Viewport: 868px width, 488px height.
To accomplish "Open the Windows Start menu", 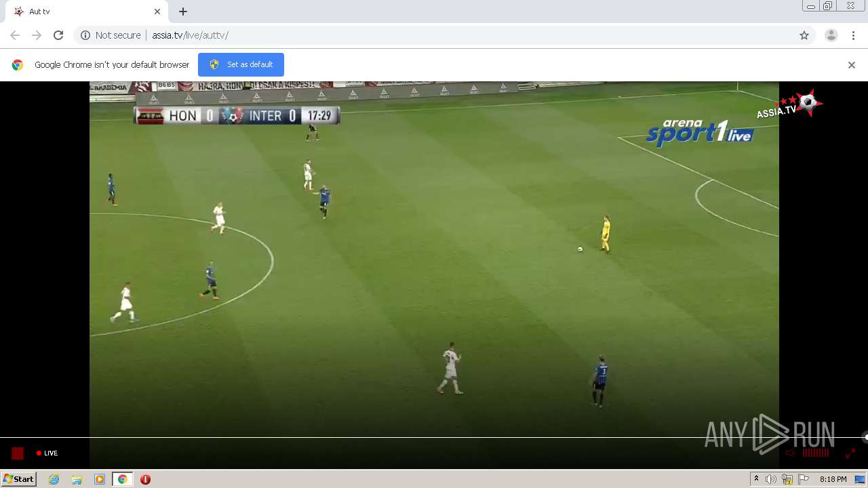I will coord(18,479).
